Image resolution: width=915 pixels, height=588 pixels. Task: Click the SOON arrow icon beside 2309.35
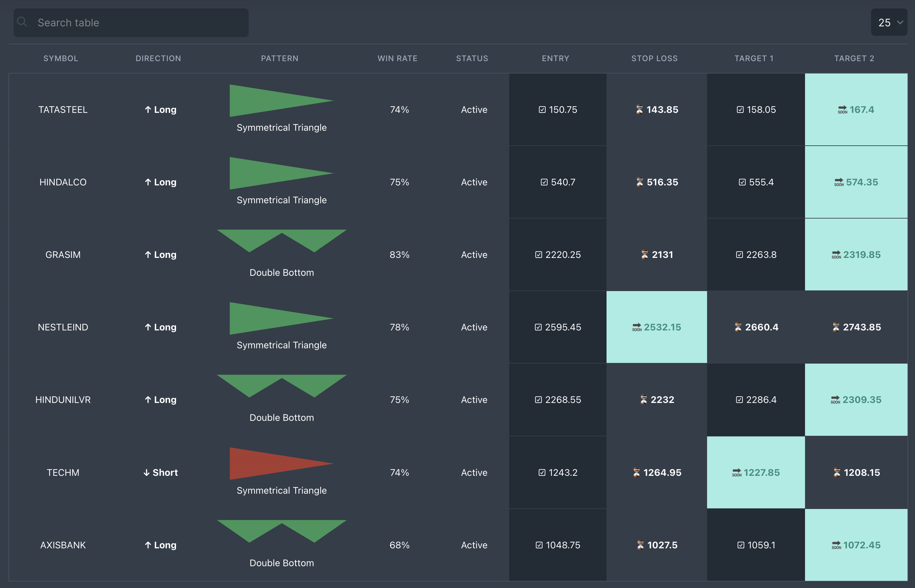pyautogui.click(x=836, y=400)
